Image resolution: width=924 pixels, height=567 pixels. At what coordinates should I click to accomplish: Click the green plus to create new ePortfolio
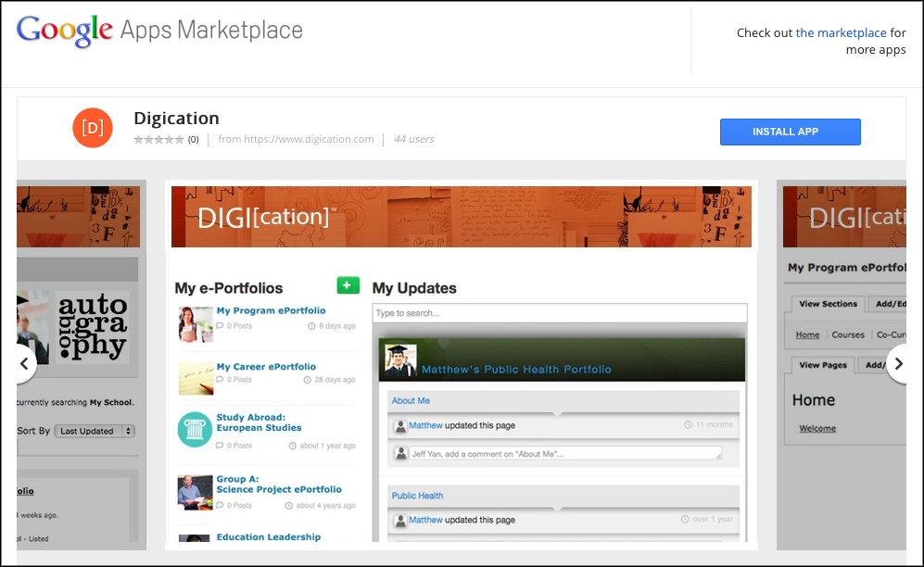coord(348,285)
